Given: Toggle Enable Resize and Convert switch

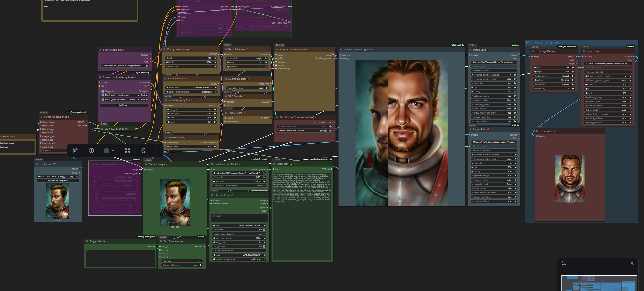Looking at the screenshot, I should coord(325,131).
